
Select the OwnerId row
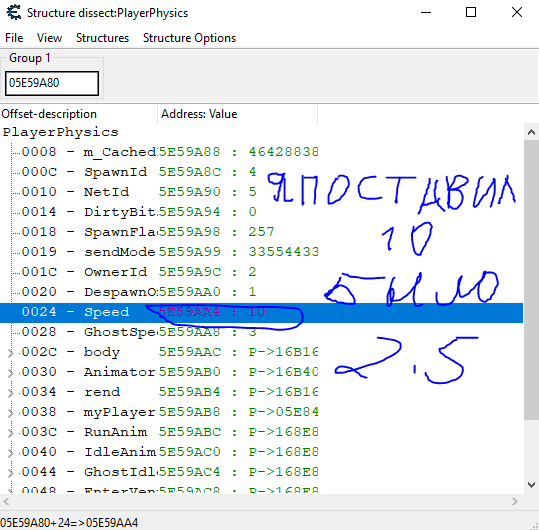pyautogui.click(x=261, y=272)
